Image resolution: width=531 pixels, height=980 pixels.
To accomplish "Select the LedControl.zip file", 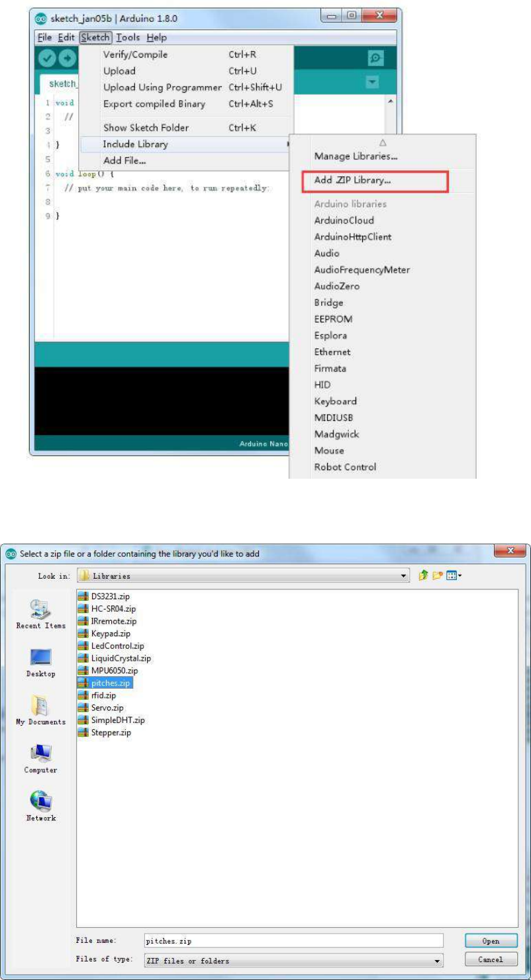I will 111,646.
